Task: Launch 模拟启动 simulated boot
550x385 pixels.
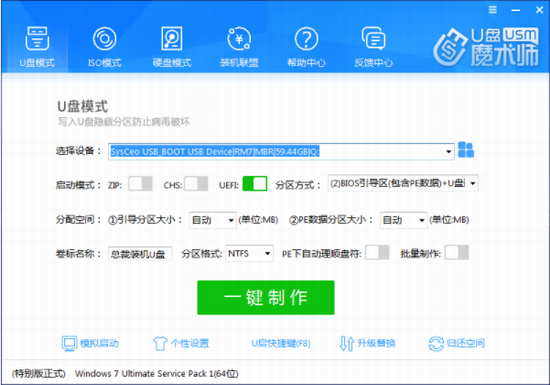Action: pos(90,343)
